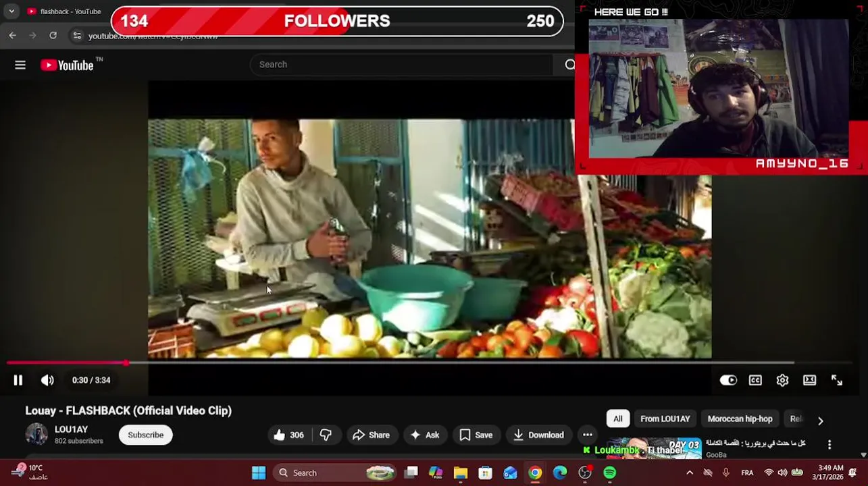Viewport: 868px width, 486px height.
Task: Open the LOU1AY channel name link
Action: 72,429
